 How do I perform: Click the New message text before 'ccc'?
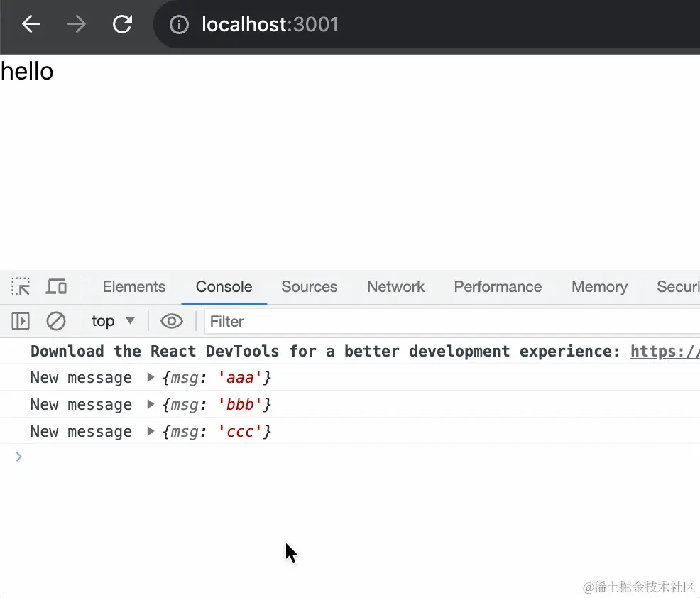(81, 431)
